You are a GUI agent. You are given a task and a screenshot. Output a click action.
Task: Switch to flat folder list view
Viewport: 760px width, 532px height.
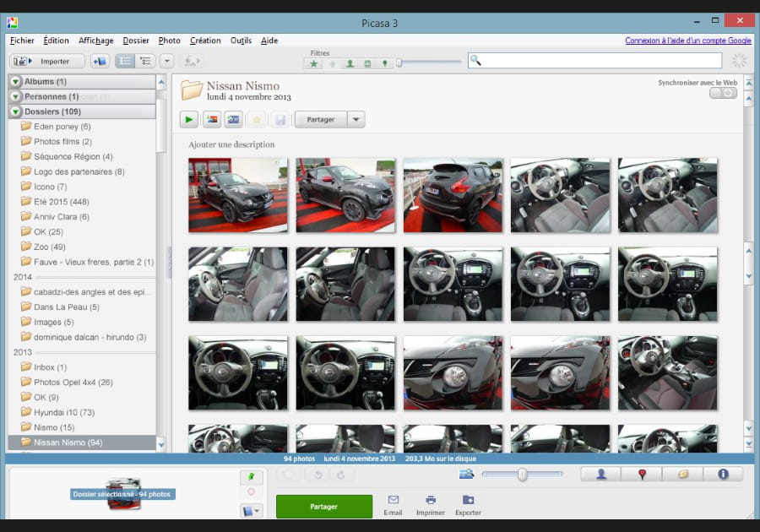point(125,61)
